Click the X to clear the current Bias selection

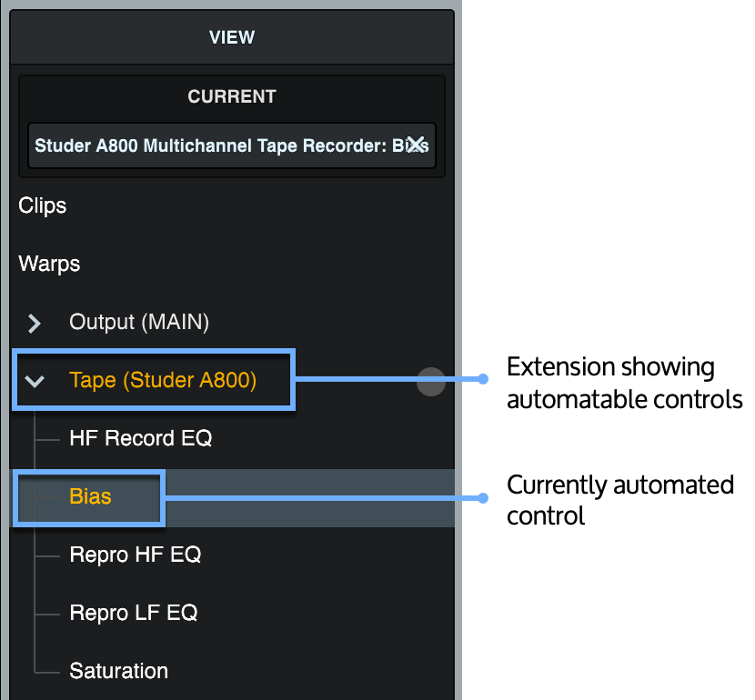(416, 144)
